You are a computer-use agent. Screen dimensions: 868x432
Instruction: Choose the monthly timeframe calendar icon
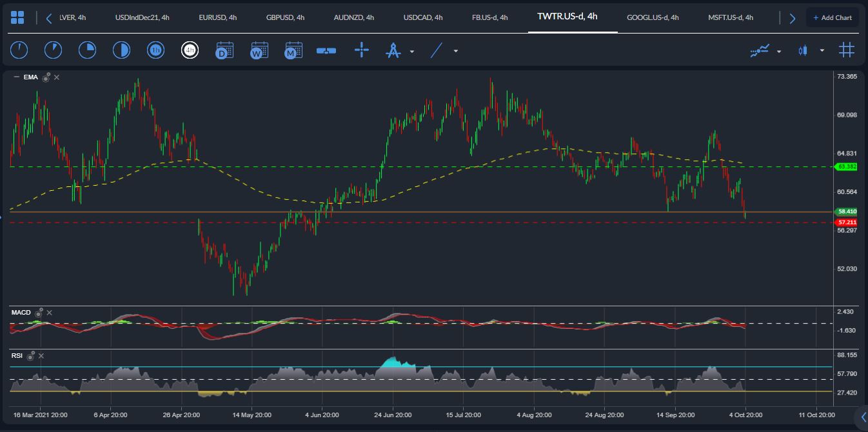point(293,50)
